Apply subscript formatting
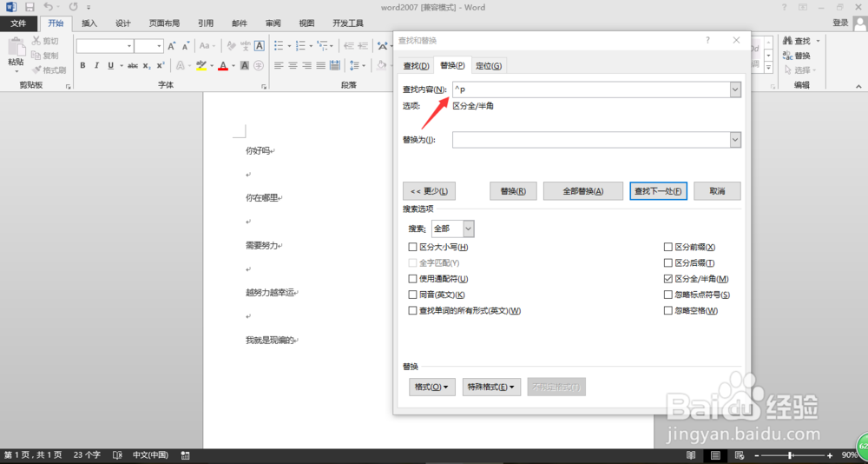Image resolution: width=868 pixels, height=464 pixels. pyautogui.click(x=147, y=65)
